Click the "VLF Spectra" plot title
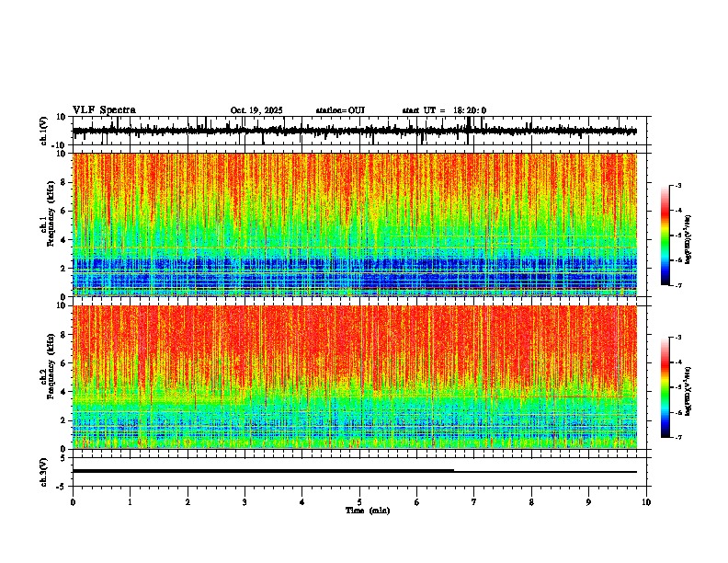728x563 pixels. [104, 110]
